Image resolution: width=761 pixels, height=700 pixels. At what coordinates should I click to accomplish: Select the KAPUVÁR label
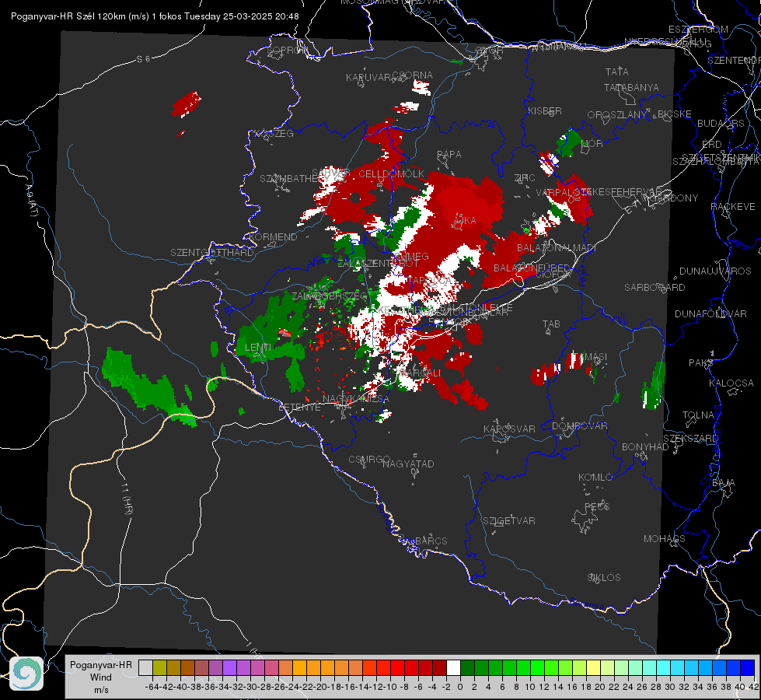pyautogui.click(x=368, y=78)
